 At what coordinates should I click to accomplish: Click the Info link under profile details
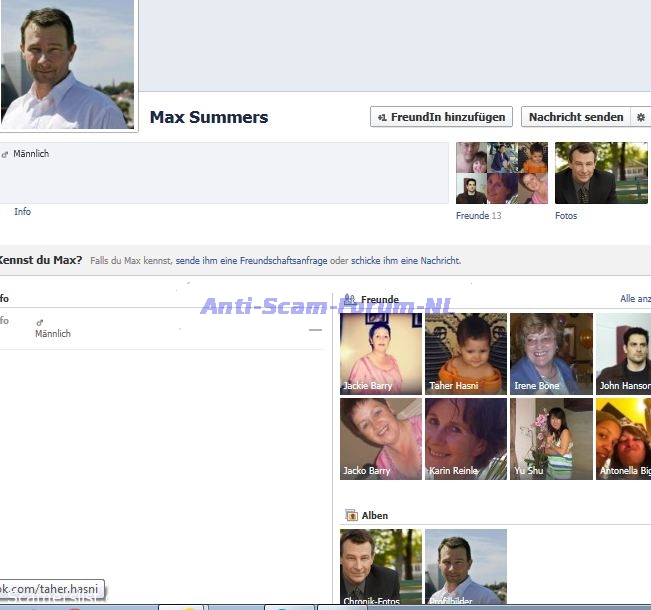point(22,212)
